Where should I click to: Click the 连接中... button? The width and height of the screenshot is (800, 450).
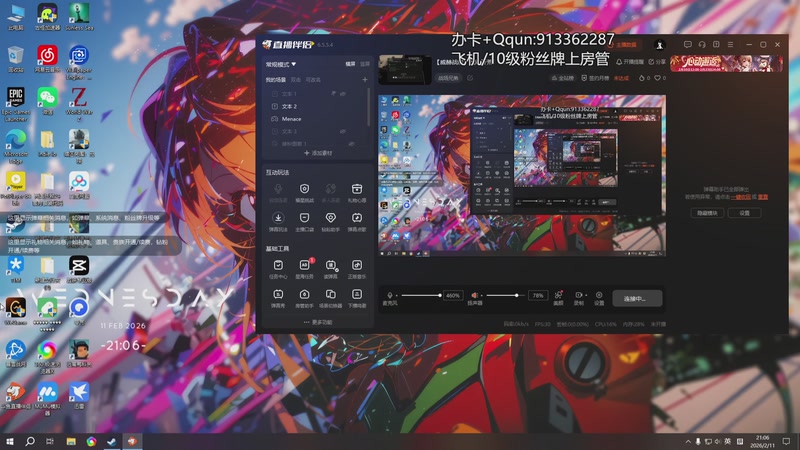click(x=637, y=298)
